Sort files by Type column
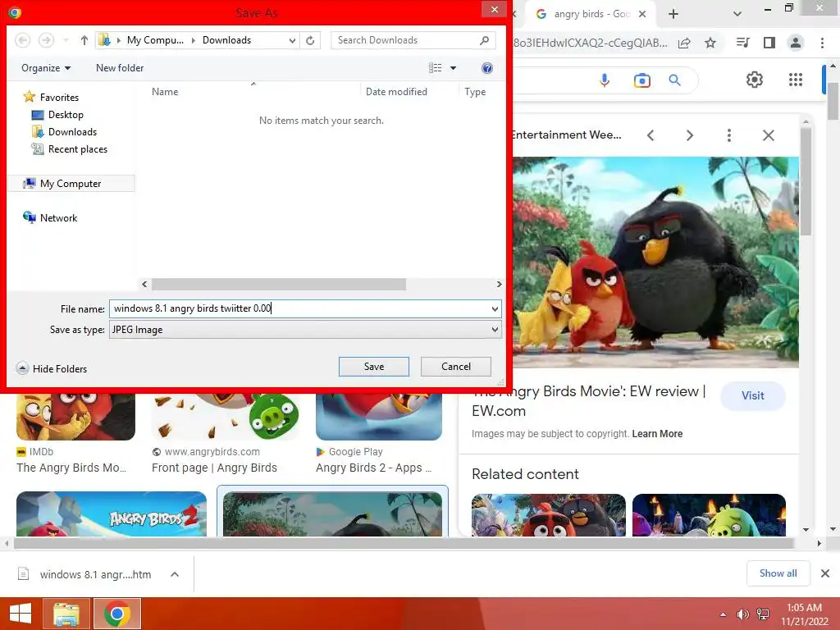Screen dimensions: 840x630 475,92
